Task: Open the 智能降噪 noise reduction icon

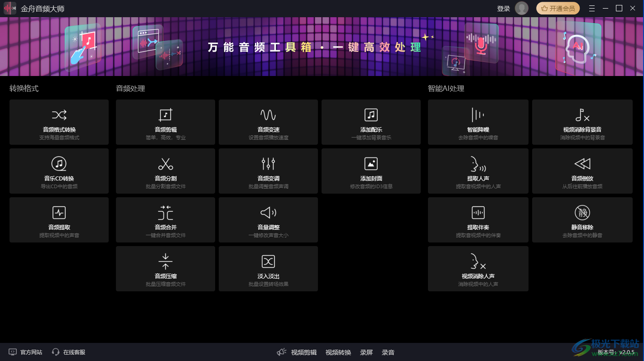Action: coord(478,114)
